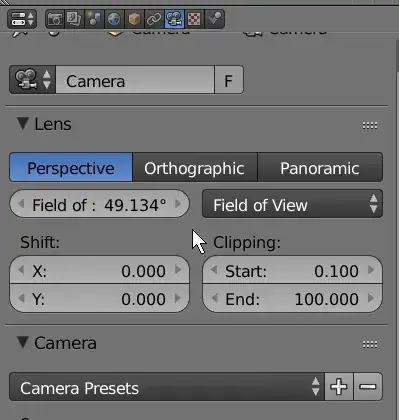
Task: Open the Properties editor type selector
Action: pos(22,19)
